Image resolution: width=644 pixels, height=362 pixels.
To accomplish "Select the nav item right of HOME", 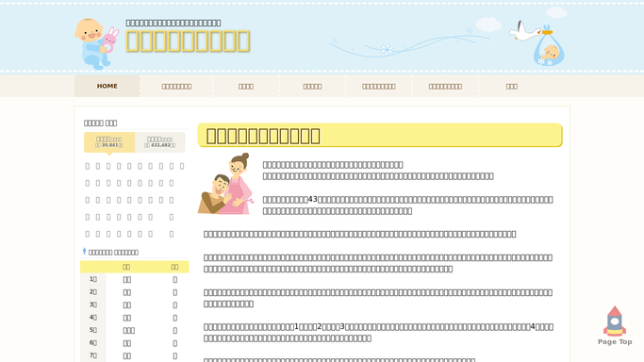I will click(x=176, y=86).
